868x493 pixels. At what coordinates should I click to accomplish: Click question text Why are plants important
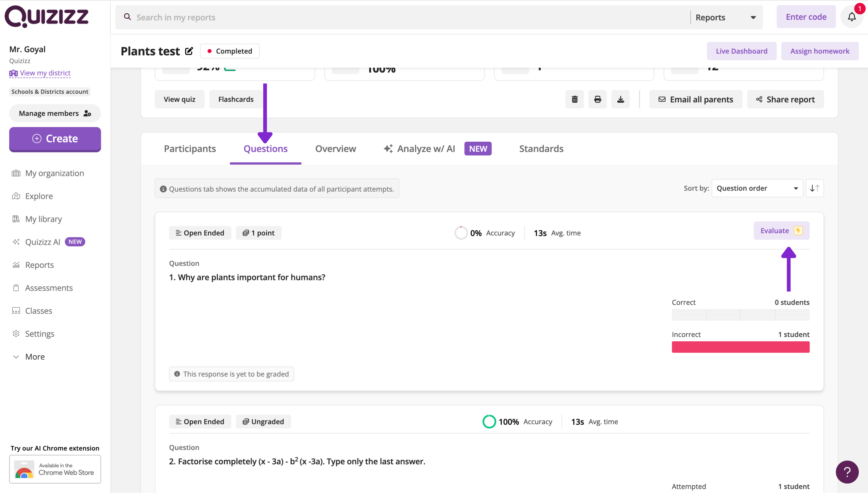click(x=247, y=277)
